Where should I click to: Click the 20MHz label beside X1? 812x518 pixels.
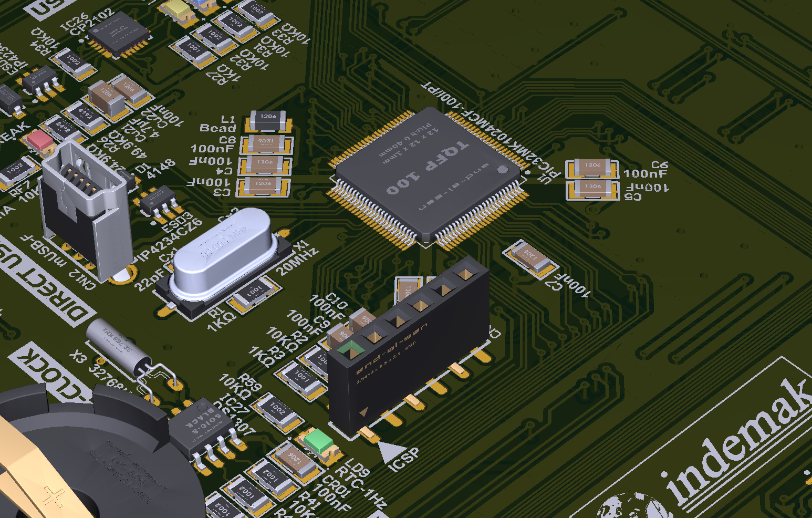click(x=297, y=262)
